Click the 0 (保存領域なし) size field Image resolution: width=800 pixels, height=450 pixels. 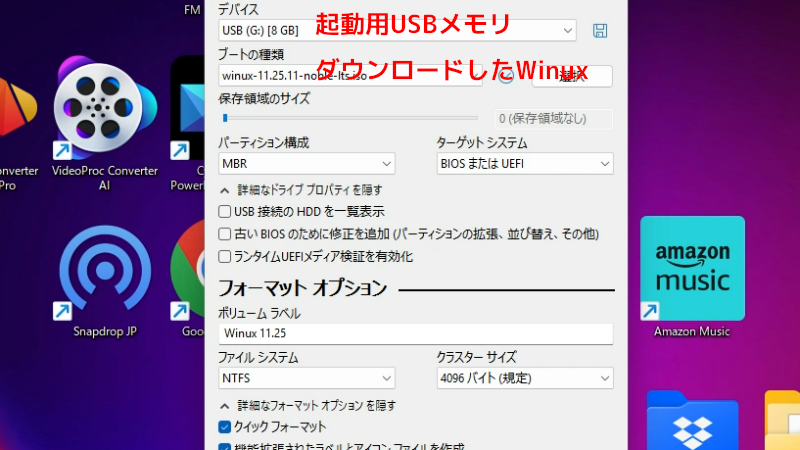tap(553, 119)
